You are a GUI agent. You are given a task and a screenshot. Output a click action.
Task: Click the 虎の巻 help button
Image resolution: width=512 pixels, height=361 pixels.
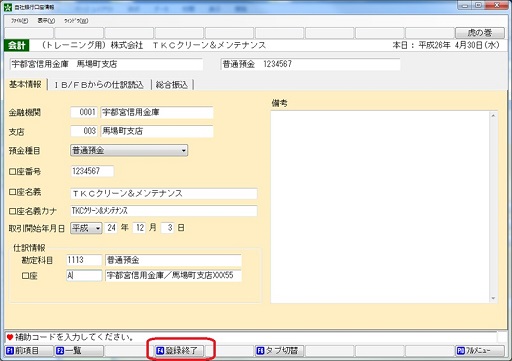[480, 33]
